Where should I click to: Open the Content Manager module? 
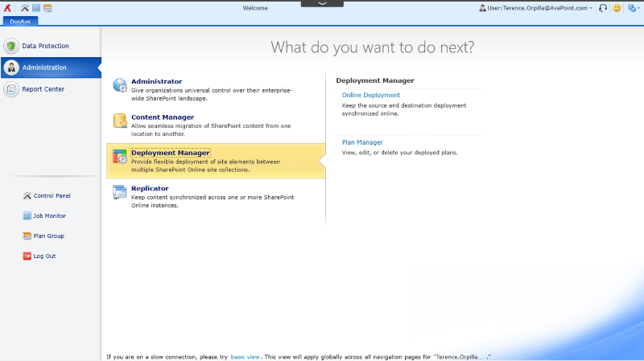coord(163,117)
